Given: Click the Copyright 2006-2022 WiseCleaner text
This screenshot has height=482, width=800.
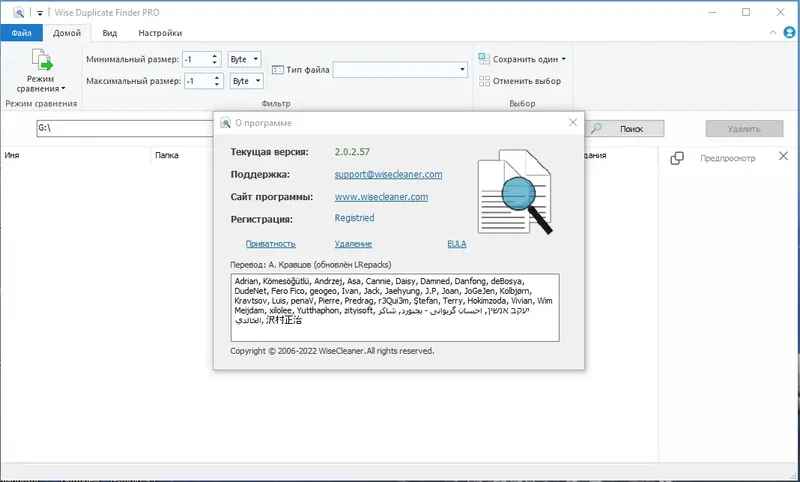Looking at the screenshot, I should click(x=332, y=351).
